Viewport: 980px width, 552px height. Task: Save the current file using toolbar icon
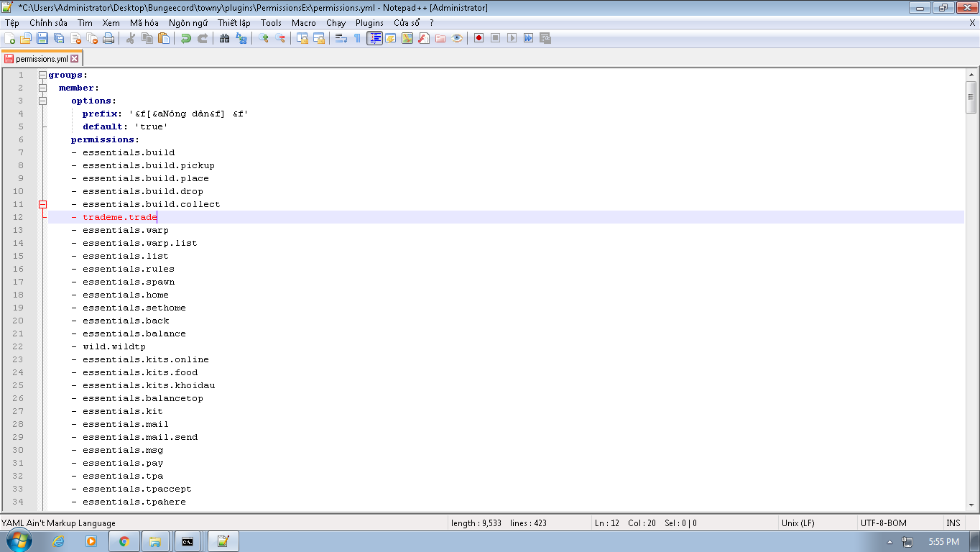point(42,38)
